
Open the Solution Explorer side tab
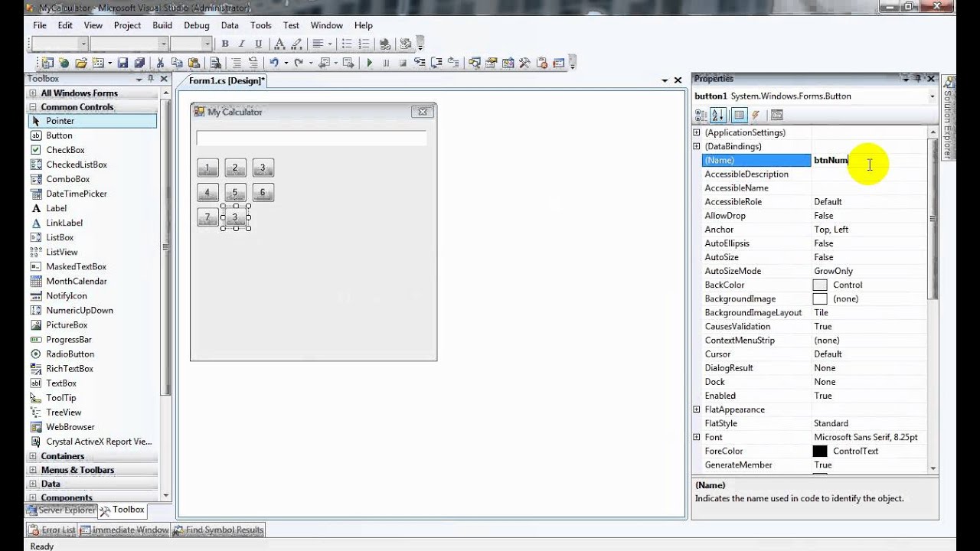point(947,119)
